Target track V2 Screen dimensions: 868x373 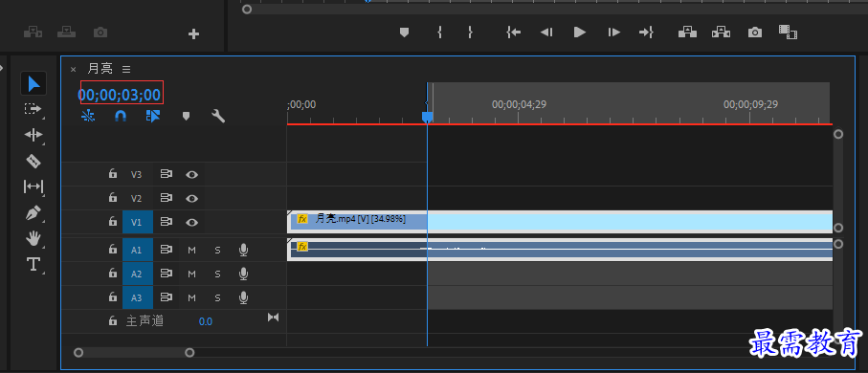click(x=136, y=198)
